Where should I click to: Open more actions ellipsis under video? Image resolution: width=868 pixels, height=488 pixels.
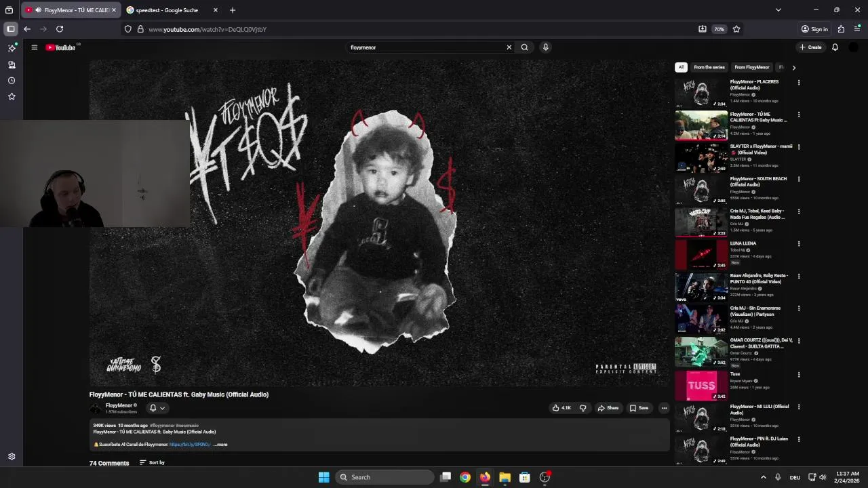(x=664, y=408)
